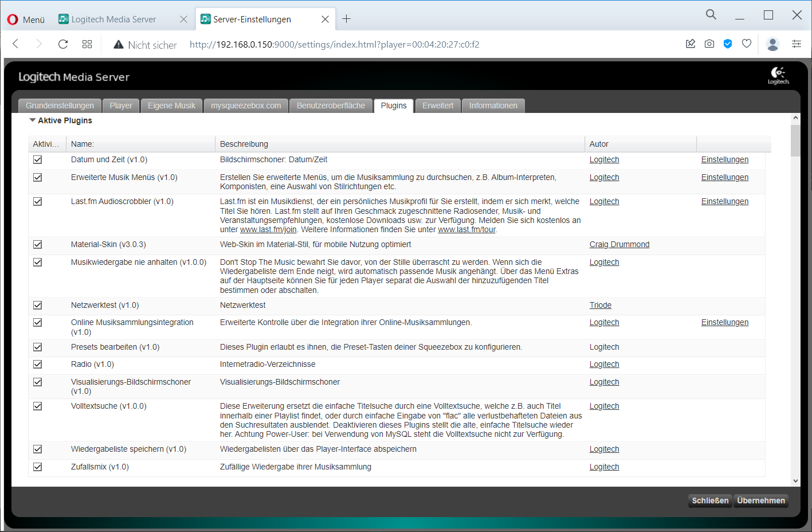Open the www.last.fm/join link
Screen dimensions: 812x532
click(268, 230)
